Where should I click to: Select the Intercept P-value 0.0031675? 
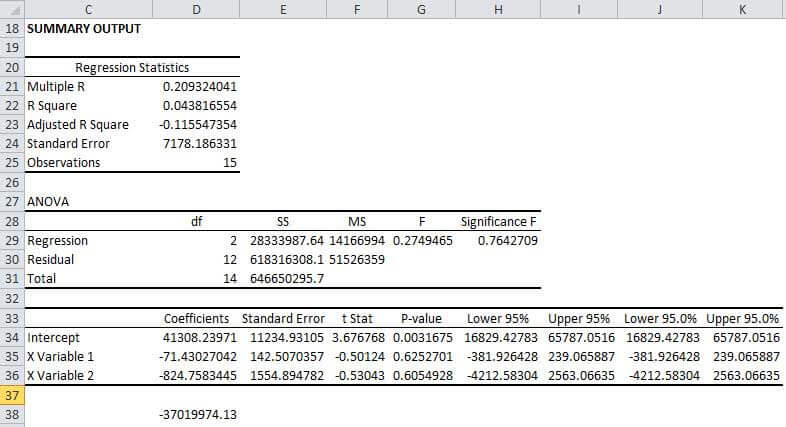(422, 337)
